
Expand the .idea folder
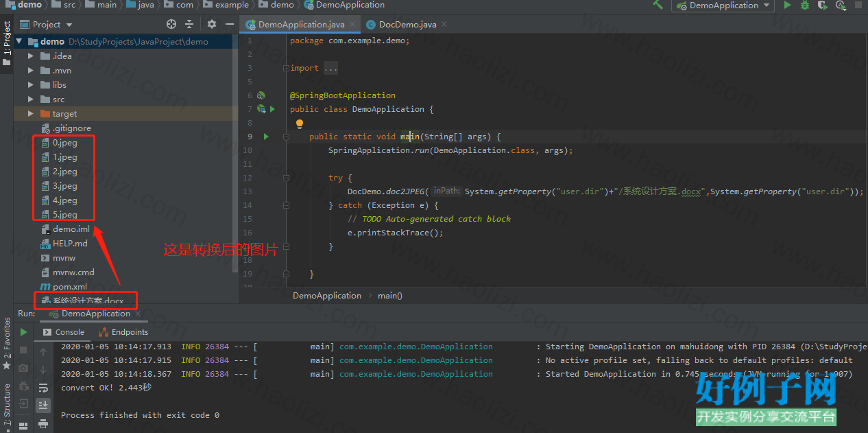[x=31, y=56]
